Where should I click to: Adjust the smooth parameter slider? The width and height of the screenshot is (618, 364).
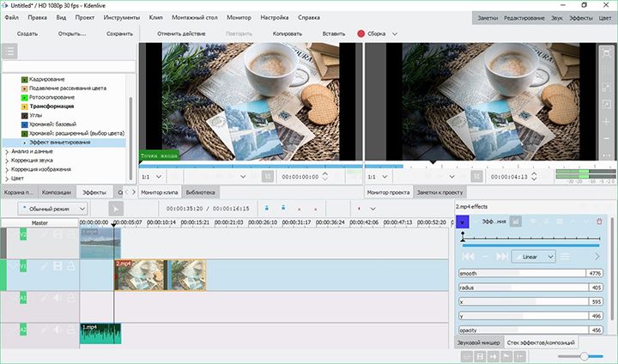click(530, 273)
